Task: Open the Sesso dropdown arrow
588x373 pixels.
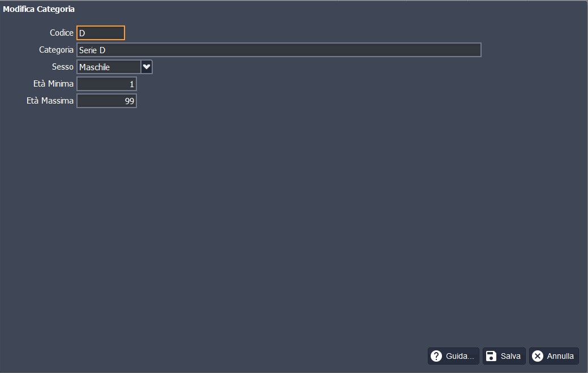Action: point(147,67)
